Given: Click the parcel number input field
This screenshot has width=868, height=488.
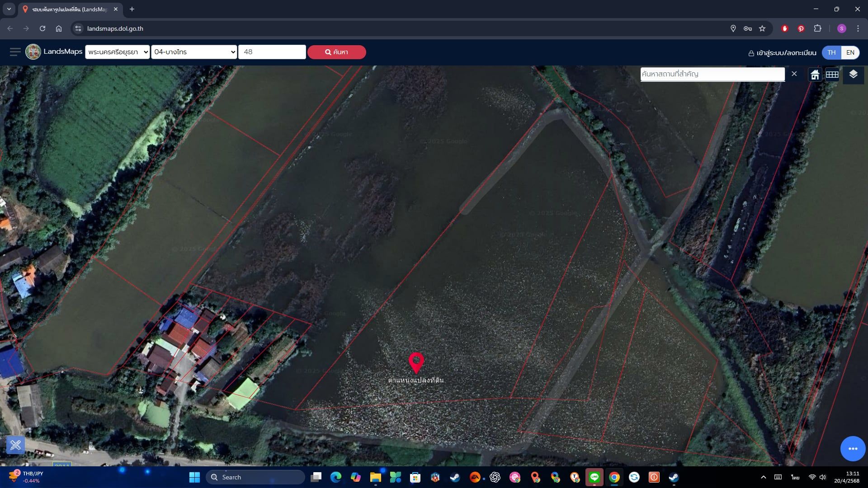Looking at the screenshot, I should [272, 52].
